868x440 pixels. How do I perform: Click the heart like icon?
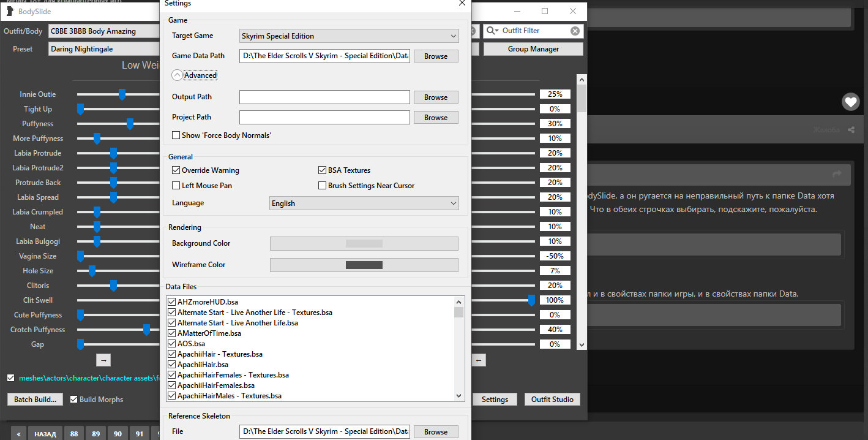click(x=850, y=102)
